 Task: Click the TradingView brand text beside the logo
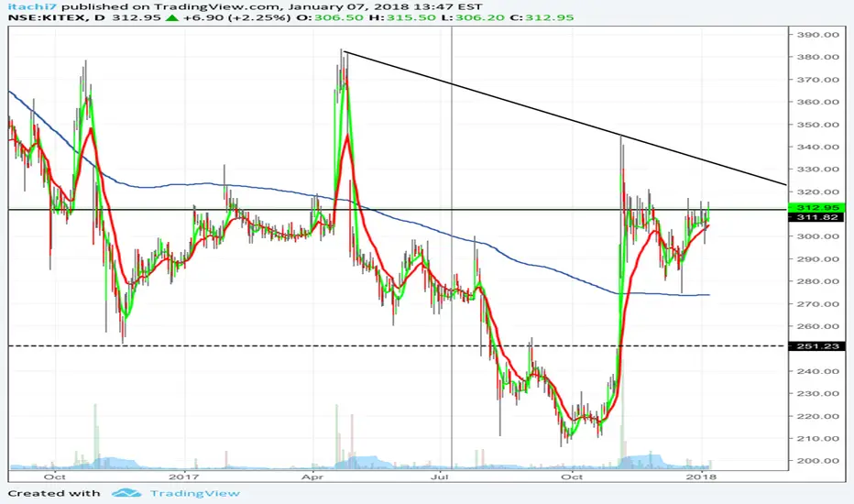[195, 493]
